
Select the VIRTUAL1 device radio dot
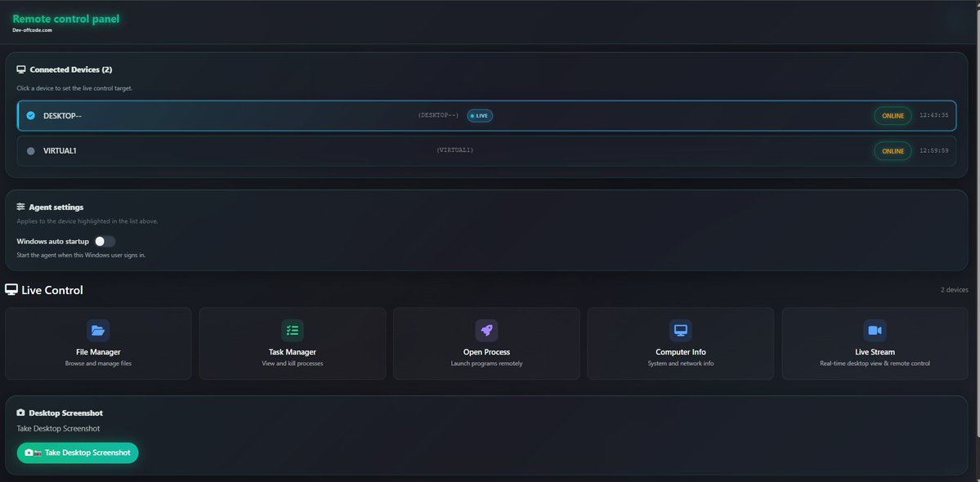[30, 151]
